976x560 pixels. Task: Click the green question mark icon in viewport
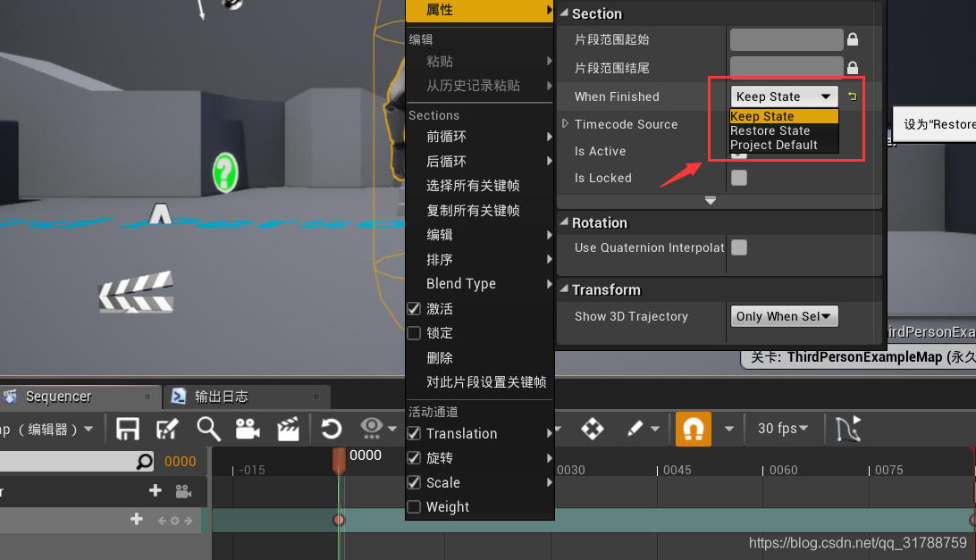pyautogui.click(x=224, y=172)
